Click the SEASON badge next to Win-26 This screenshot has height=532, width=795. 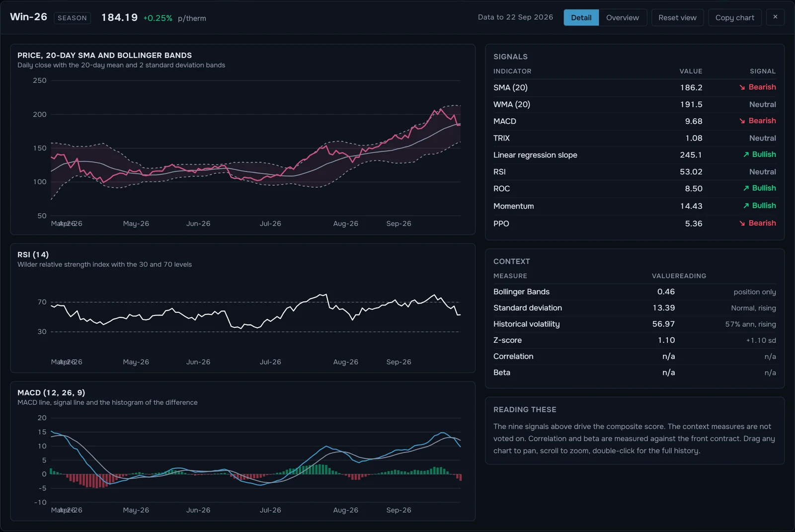tap(72, 18)
